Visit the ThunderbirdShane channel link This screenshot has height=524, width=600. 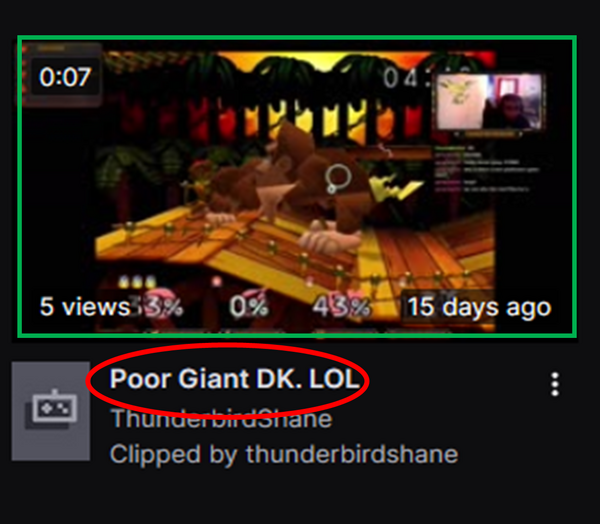[x=221, y=419]
